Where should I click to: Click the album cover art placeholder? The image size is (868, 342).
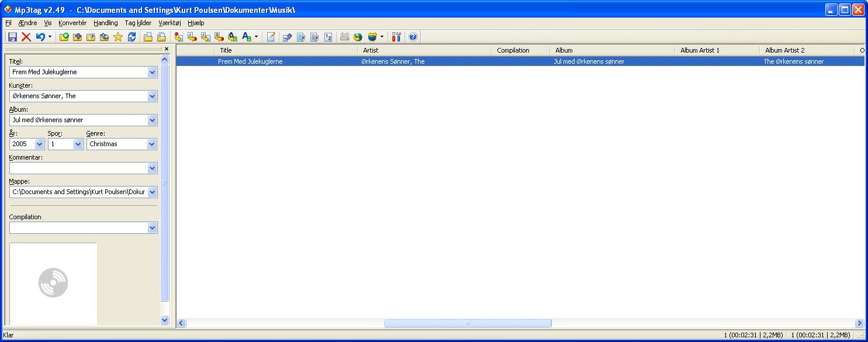53,284
